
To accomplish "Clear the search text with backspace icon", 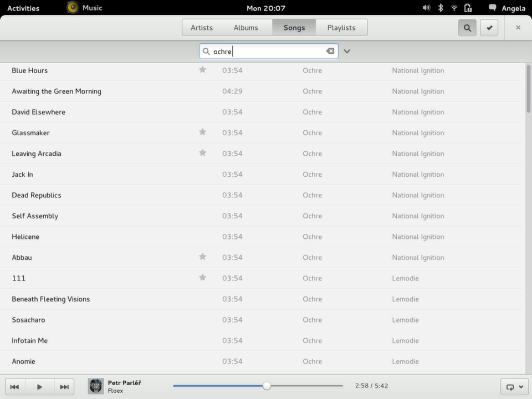I will tap(330, 51).
